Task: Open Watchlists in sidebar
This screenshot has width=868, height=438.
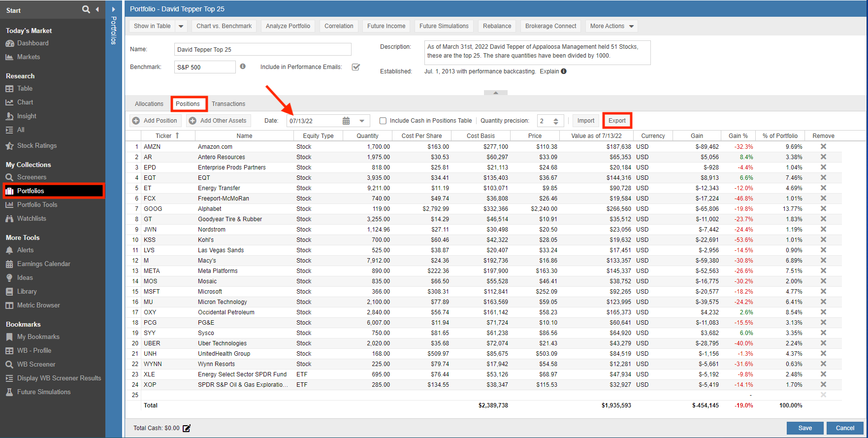Action: pyautogui.click(x=32, y=219)
